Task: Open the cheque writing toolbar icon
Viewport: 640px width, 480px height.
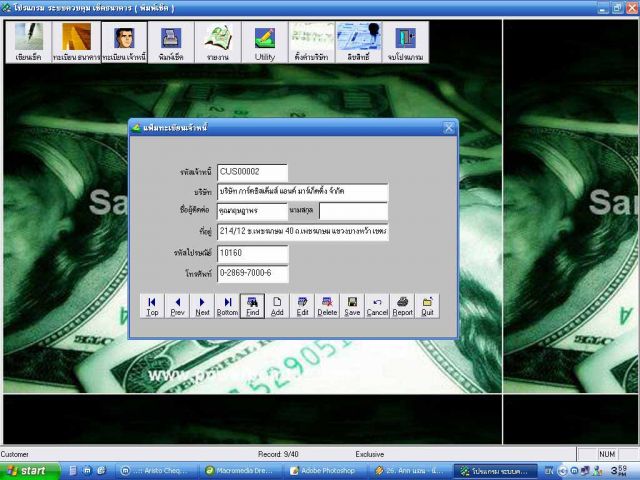Action: 28,42
